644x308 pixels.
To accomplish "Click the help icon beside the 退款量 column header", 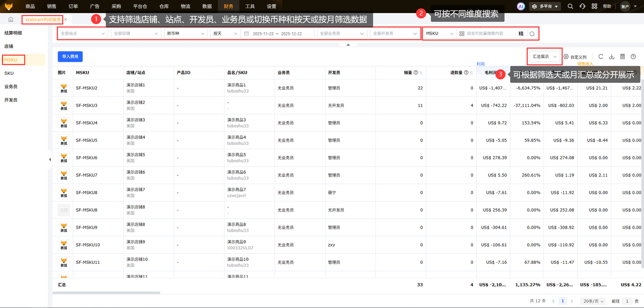I will (466, 73).
